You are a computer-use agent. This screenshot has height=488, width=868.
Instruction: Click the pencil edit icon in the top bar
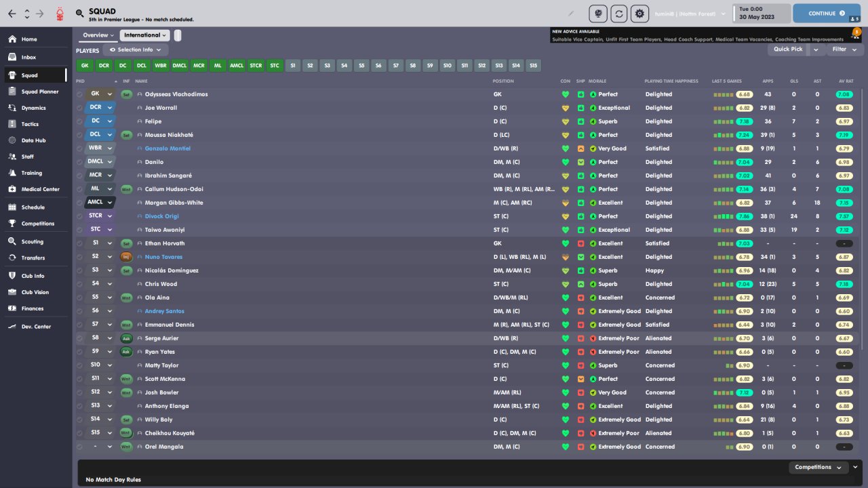point(571,13)
